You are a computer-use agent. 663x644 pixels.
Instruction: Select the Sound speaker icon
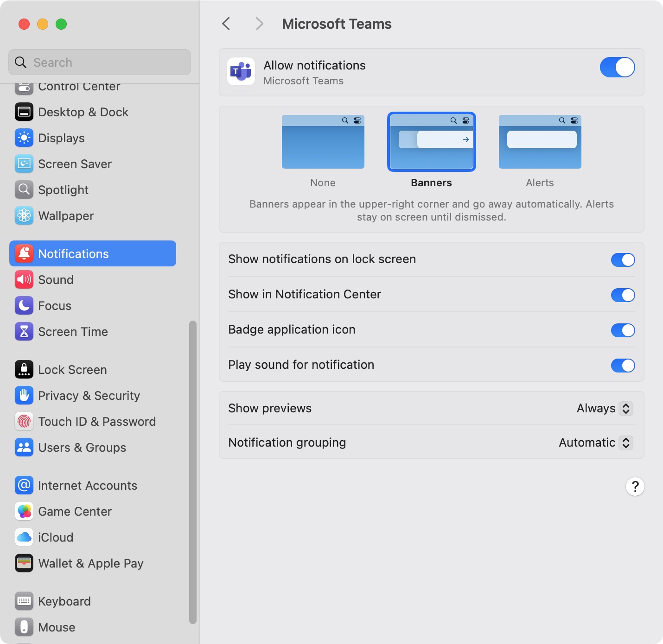(x=24, y=280)
